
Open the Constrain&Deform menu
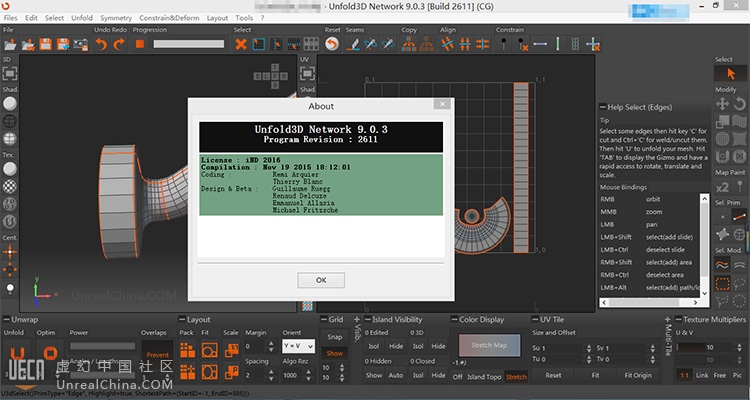[x=169, y=18]
